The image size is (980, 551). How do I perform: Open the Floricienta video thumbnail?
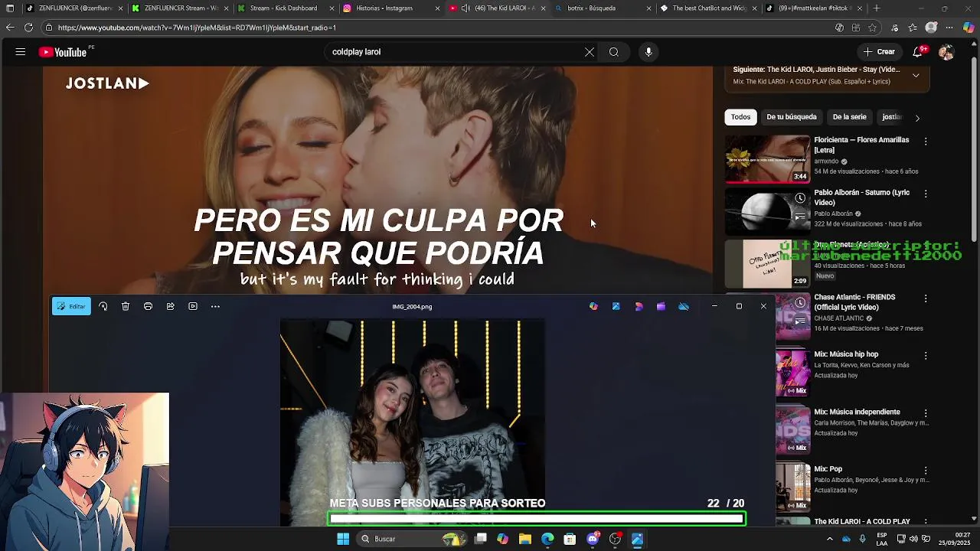[767, 159]
